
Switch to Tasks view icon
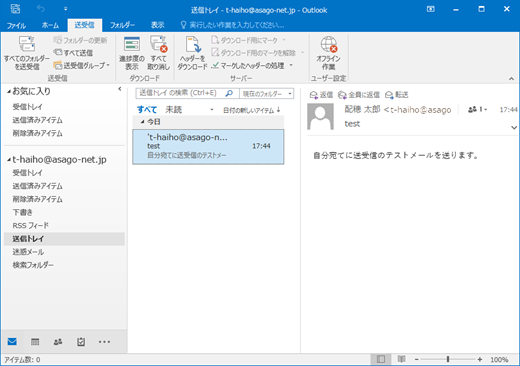click(81, 342)
